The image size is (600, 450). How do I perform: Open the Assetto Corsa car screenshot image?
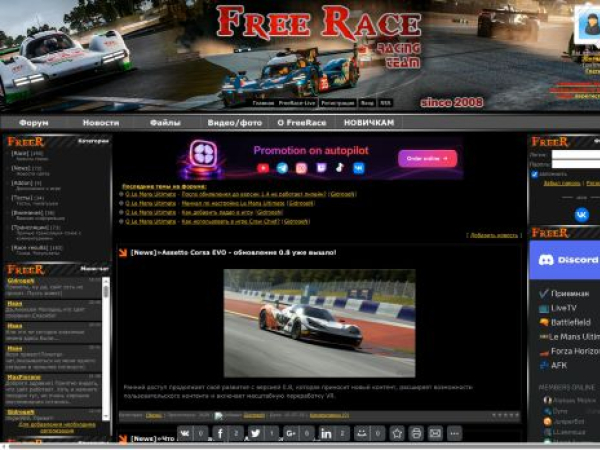point(320,323)
